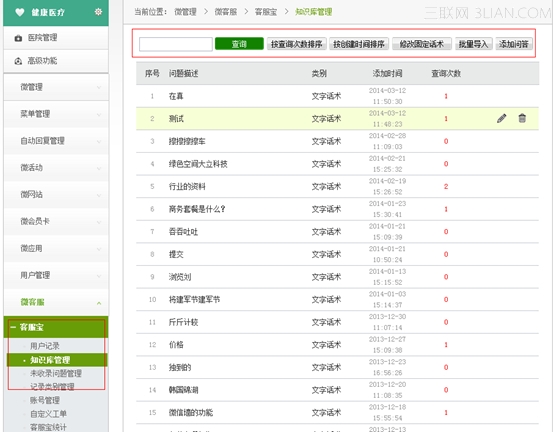The height and width of the screenshot is (432, 553).
Task: Select the row titled 价格
Action: pyautogui.click(x=338, y=345)
